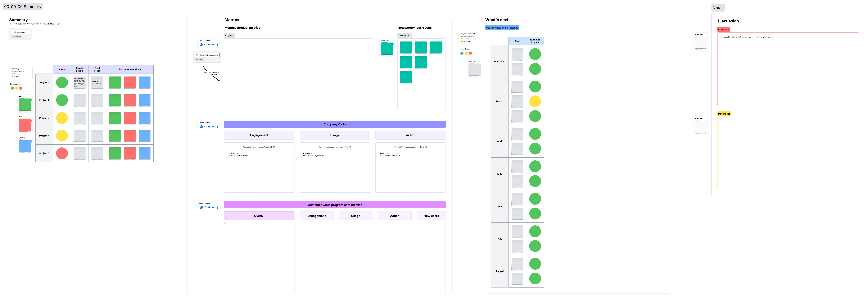Image resolution: width=868 pixels, height=302 pixels.
Task: Click the yellow Parking lot label
Action: (x=724, y=114)
